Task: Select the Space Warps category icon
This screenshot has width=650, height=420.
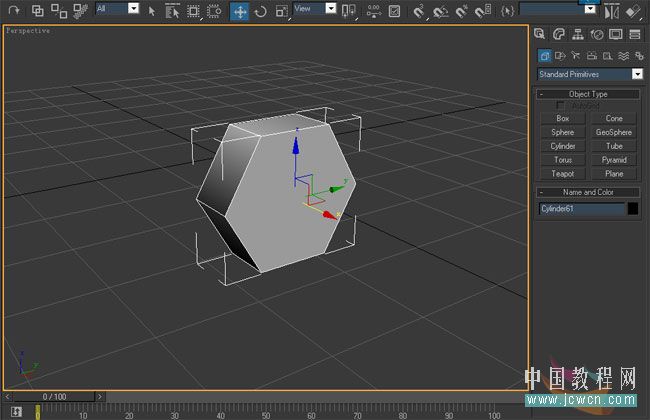Action: point(623,56)
